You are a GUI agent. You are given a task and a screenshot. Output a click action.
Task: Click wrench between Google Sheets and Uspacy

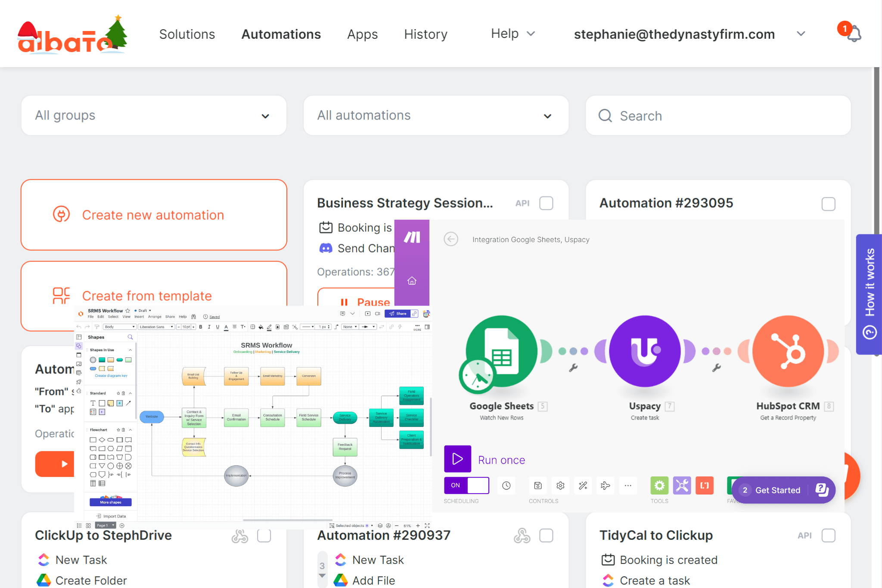coord(573,367)
